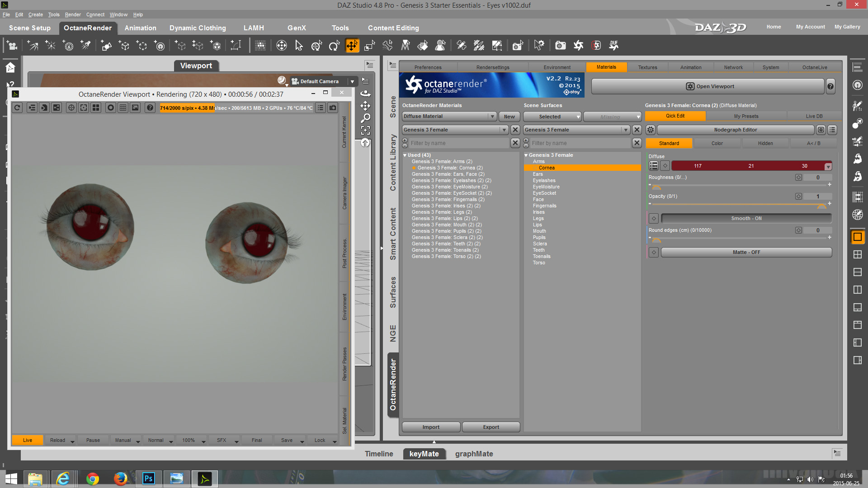868x488 pixels.
Task: Click the Octane viewport restart render icon
Action: pos(17,108)
